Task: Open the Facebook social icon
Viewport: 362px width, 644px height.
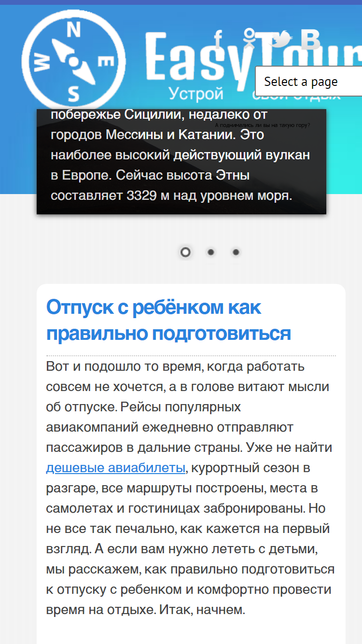Action: [218, 38]
